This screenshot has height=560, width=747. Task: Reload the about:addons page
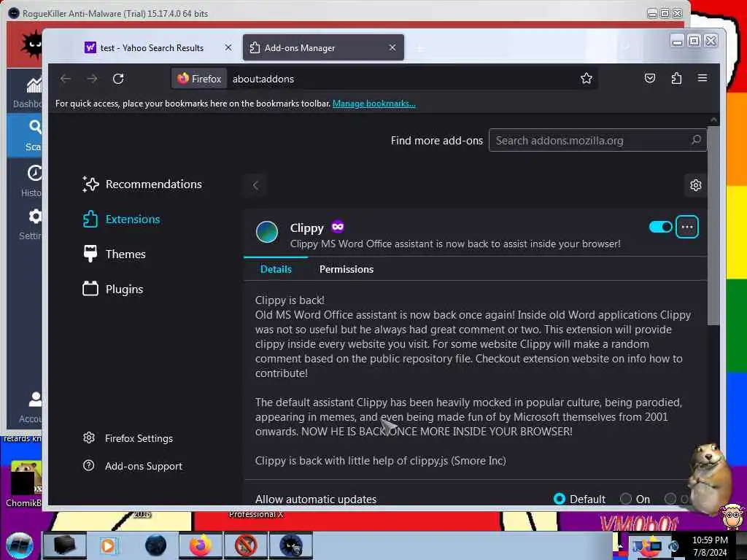click(x=118, y=79)
